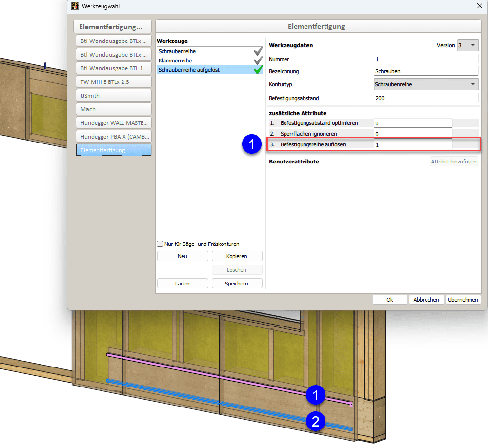The image size is (488, 448).
Task: Select Hundegger PBA-X (CAMB... entry
Action: click(x=114, y=137)
